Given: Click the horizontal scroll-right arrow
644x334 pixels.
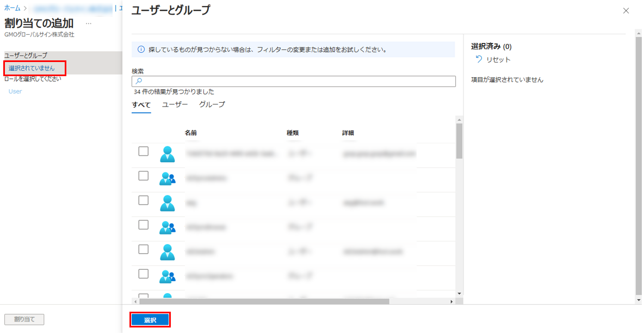Looking at the screenshot, I should (x=451, y=301).
